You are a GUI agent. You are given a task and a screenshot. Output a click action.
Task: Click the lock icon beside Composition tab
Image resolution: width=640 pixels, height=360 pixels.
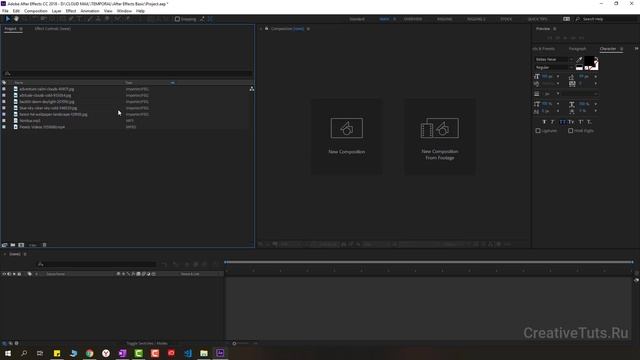click(x=267, y=29)
